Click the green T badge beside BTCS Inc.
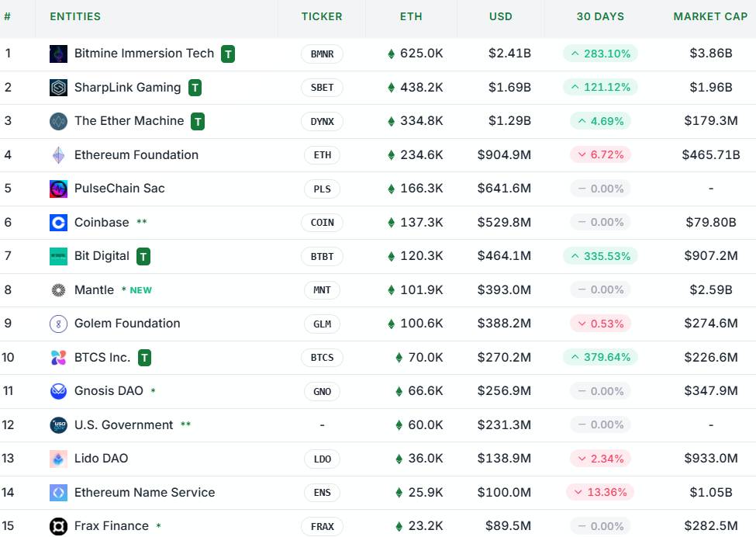Viewport: 756px width, 537px height. point(145,358)
